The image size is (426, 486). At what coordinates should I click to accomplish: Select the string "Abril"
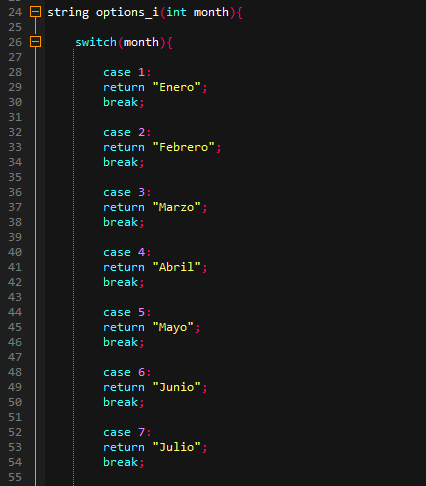(177, 267)
